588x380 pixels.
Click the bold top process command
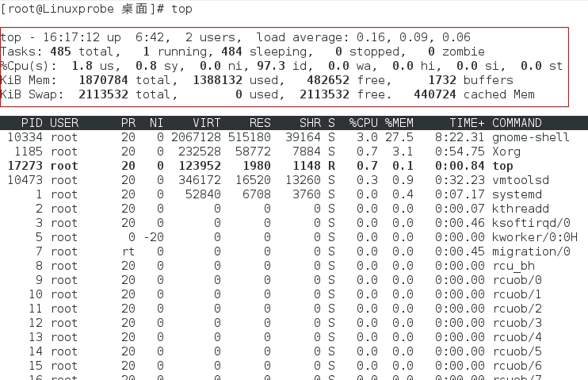[x=502, y=166]
